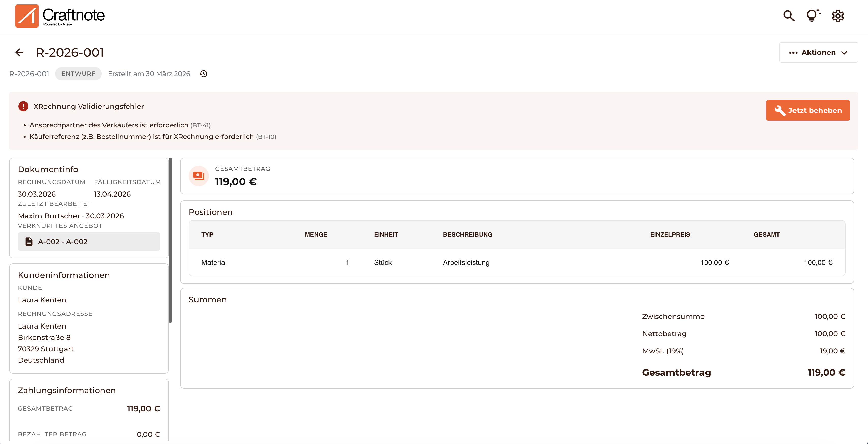Open version history clock icon

coord(203,74)
